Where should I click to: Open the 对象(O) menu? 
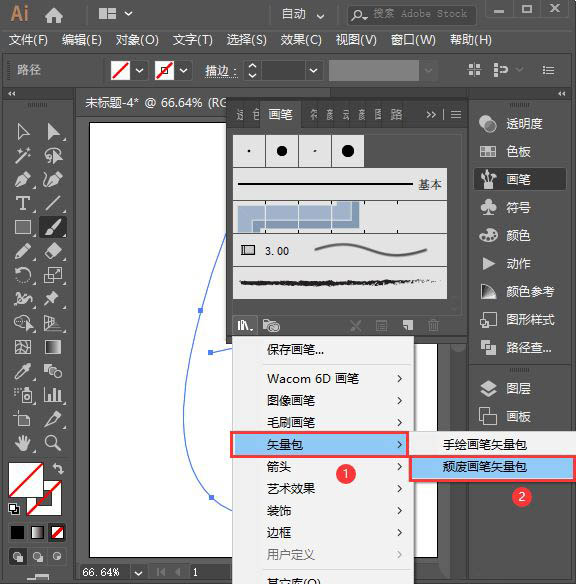[137, 39]
